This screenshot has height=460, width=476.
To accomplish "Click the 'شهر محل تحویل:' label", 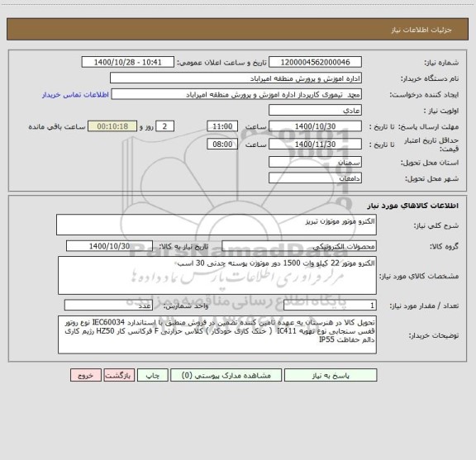I will pyautogui.click(x=431, y=178).
